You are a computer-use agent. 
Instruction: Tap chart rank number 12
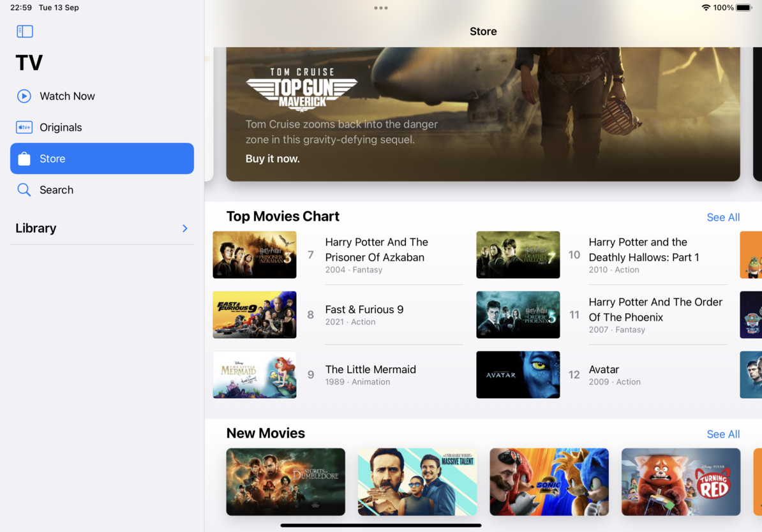pos(574,374)
